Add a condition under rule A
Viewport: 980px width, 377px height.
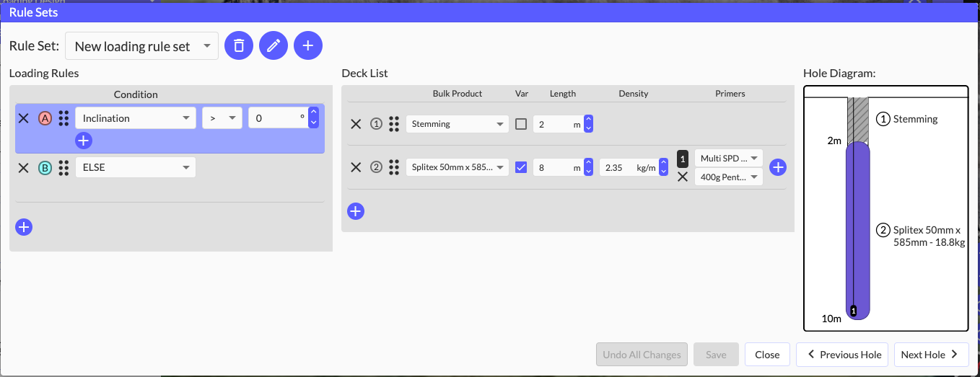click(x=84, y=141)
